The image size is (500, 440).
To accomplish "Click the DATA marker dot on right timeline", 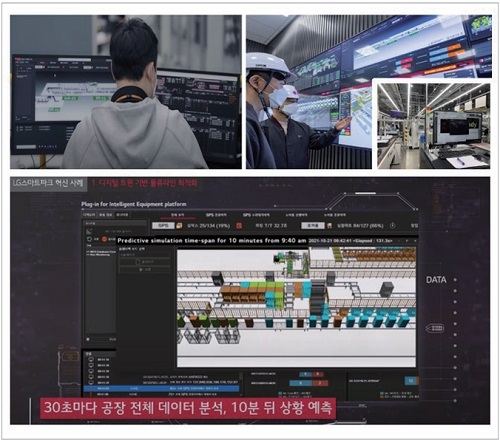I will coord(455,280).
